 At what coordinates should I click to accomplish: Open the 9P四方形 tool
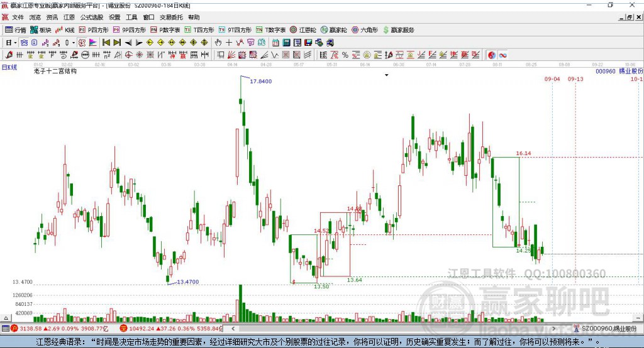coord(130,30)
